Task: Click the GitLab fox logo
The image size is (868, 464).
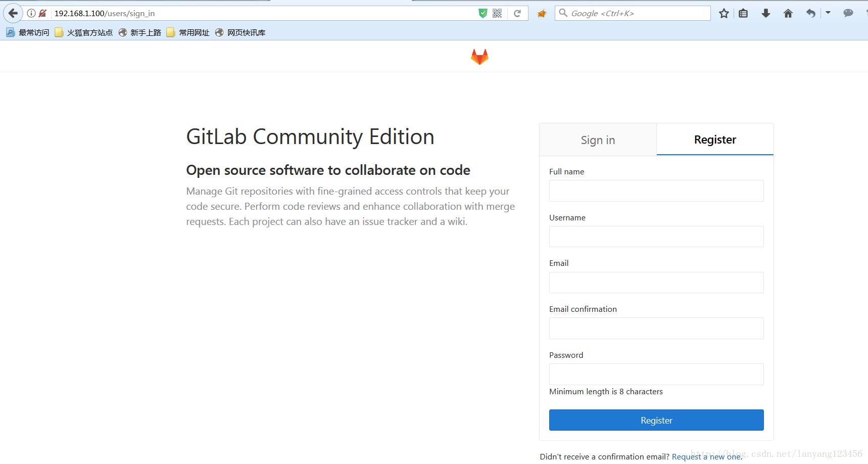Action: pyautogui.click(x=479, y=57)
